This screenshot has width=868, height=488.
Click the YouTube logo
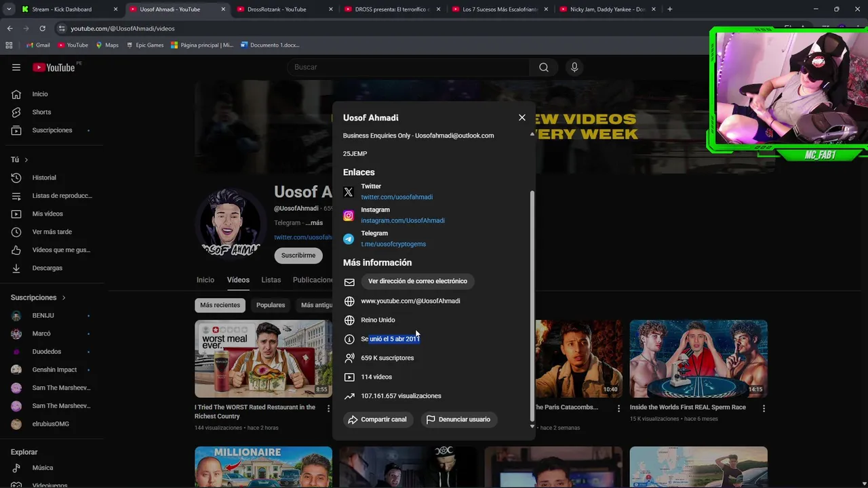54,67
